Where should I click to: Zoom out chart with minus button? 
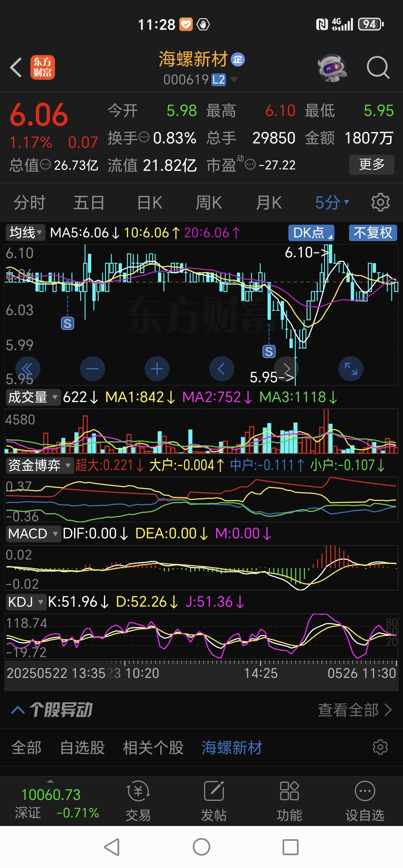pos(92,369)
